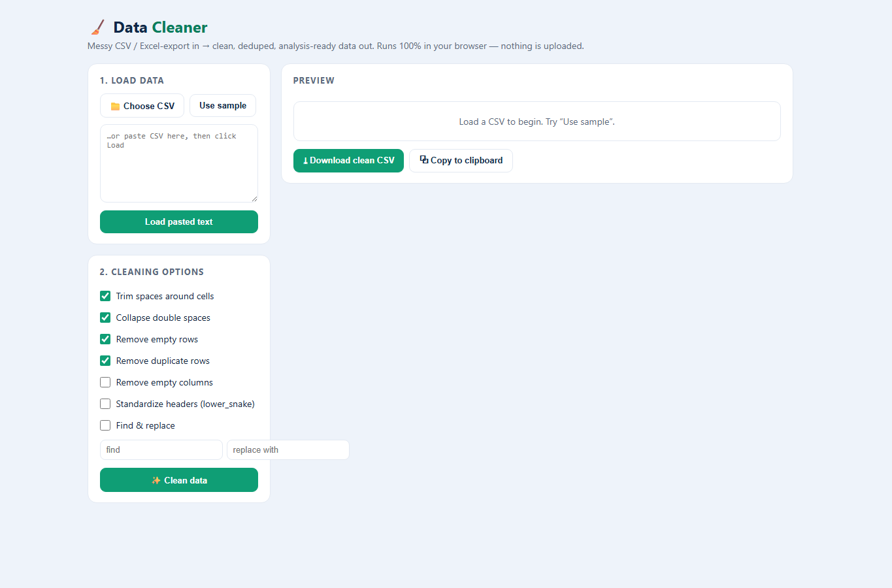The image size is (892, 588).
Task: Click the folder icon on Choose CSV
Action: coord(115,106)
